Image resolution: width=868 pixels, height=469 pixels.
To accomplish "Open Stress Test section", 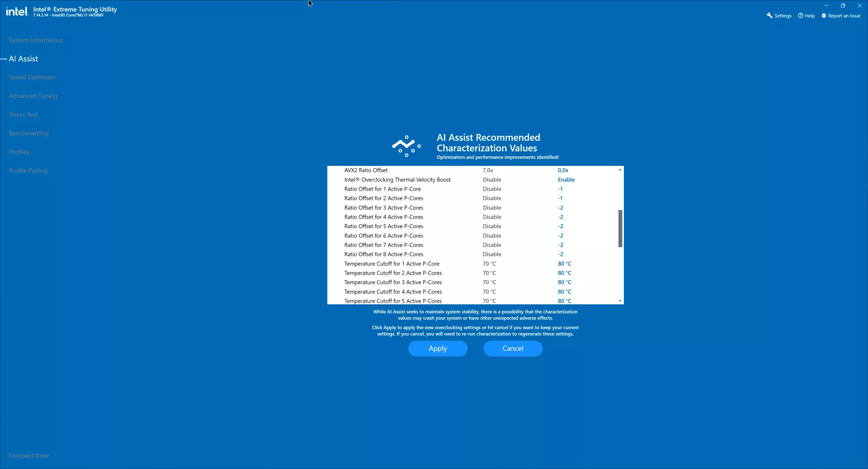I will (23, 115).
